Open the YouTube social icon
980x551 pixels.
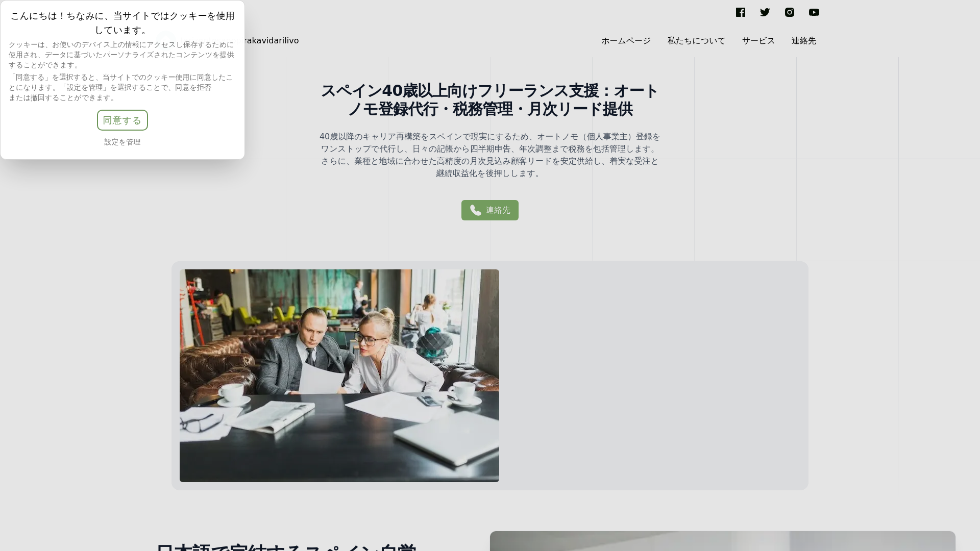pos(814,12)
